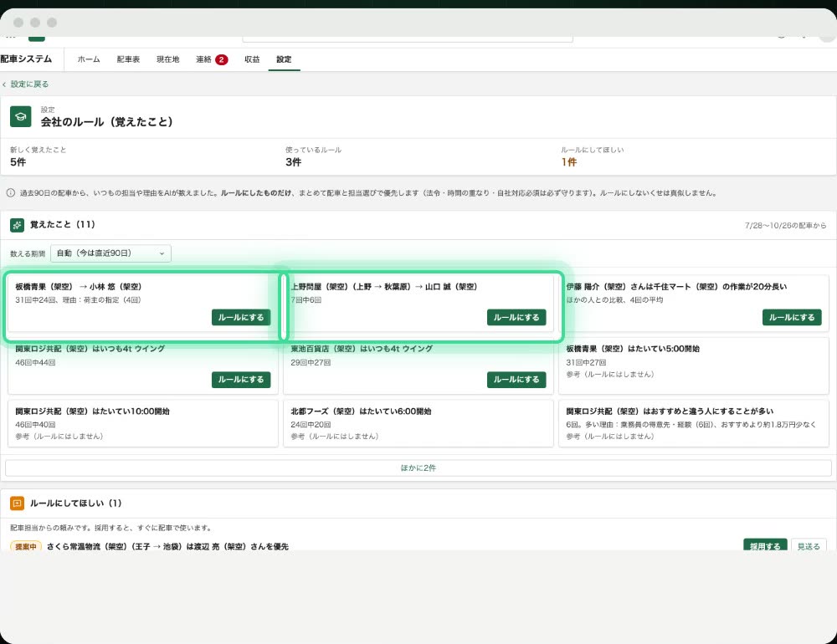This screenshot has height=644, width=837.
Task: Click the orange icon beside ルールにしてほしい (1) heading
Action: tap(17, 503)
